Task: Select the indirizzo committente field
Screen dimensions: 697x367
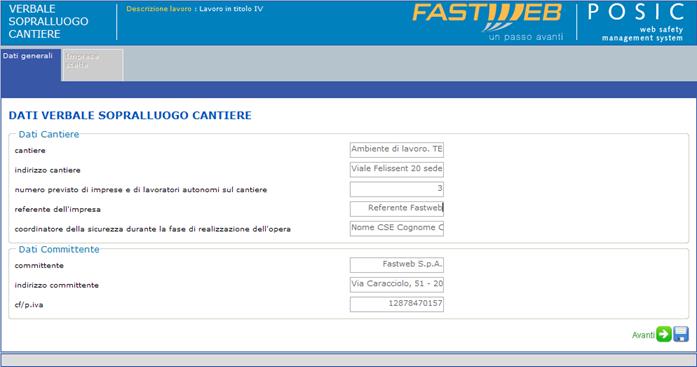Action: pyautogui.click(x=397, y=284)
